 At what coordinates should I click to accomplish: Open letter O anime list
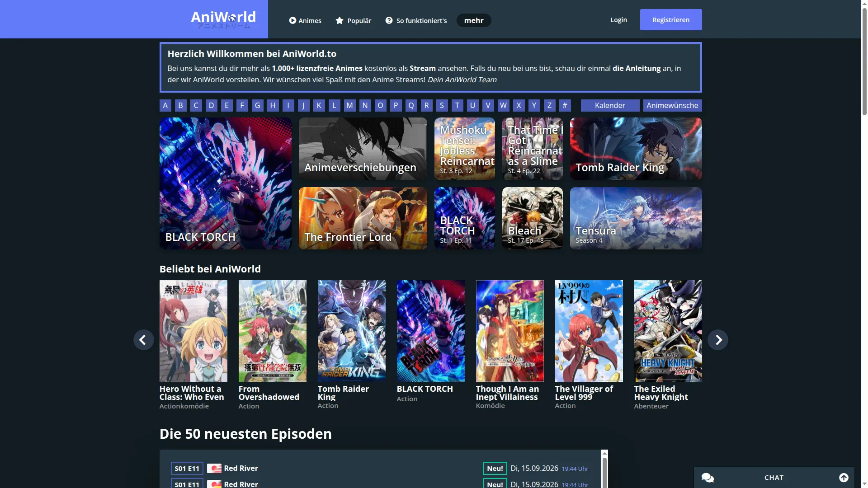tap(381, 105)
